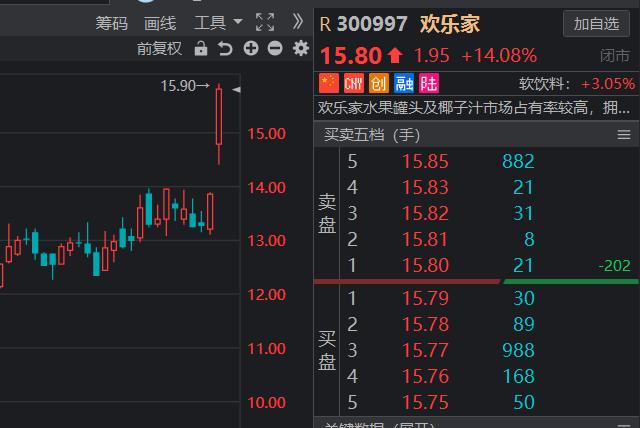Select the buy 4 price 15.76
This screenshot has width=640, height=428.
click(425, 376)
